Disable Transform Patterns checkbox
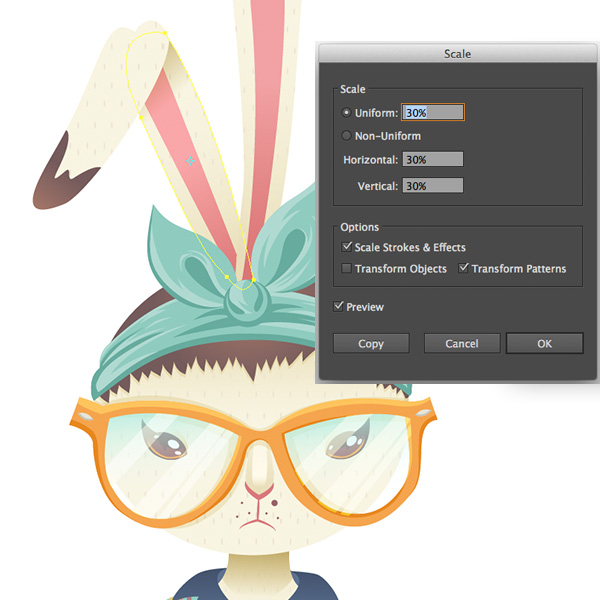 tap(463, 268)
